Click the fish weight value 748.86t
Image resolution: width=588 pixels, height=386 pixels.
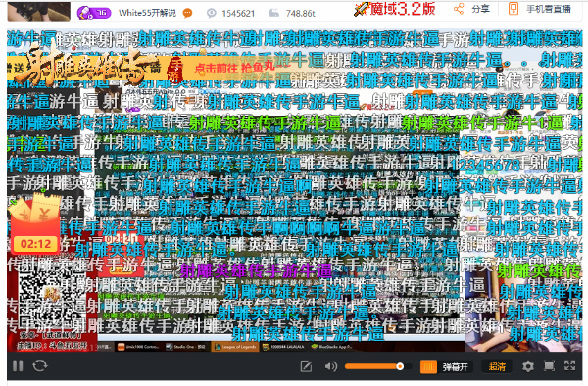[x=301, y=14]
